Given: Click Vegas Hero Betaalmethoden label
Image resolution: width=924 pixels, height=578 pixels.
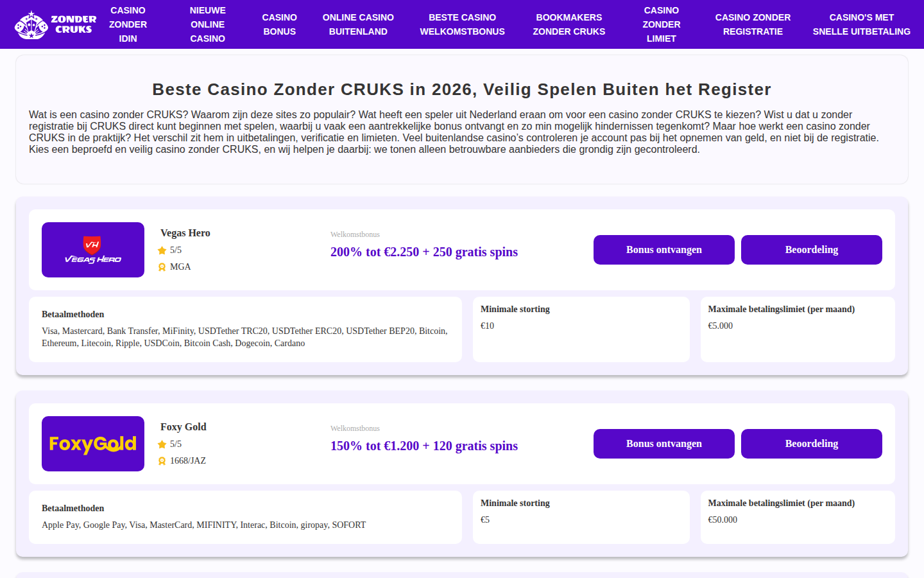Looking at the screenshot, I should point(73,315).
